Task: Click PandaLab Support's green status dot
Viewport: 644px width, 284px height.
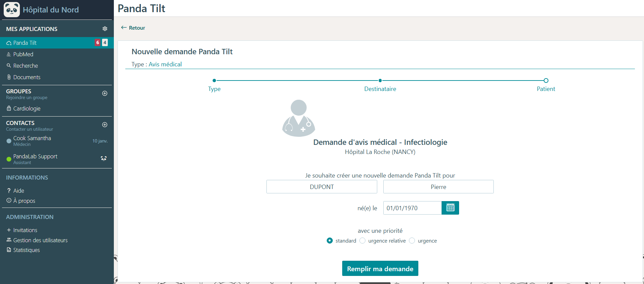Action: pos(9,159)
